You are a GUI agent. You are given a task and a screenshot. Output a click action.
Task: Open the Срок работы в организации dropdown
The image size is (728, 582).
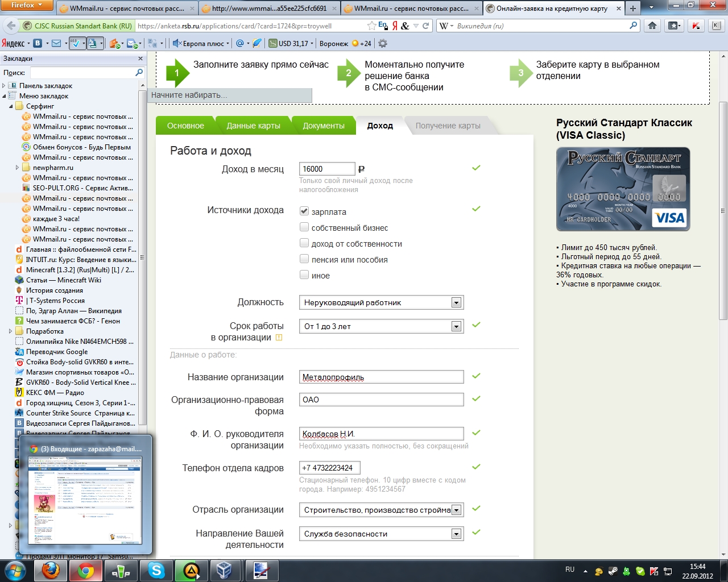click(x=382, y=326)
